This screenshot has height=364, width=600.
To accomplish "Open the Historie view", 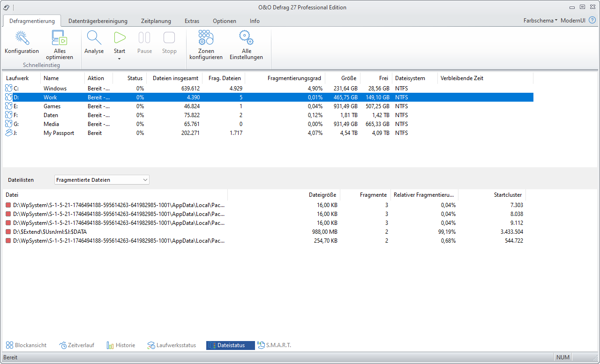I will 121,345.
